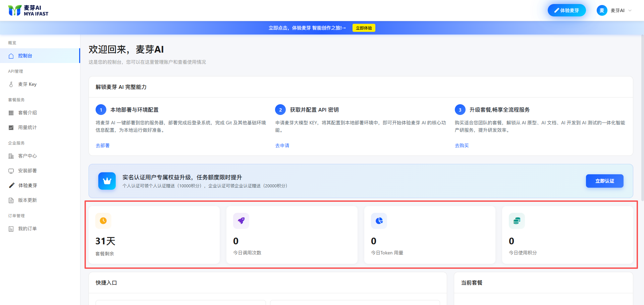Viewport: 644px width, 305px height.
Task: Click the building icon beside 客户中心
Action: point(11,156)
